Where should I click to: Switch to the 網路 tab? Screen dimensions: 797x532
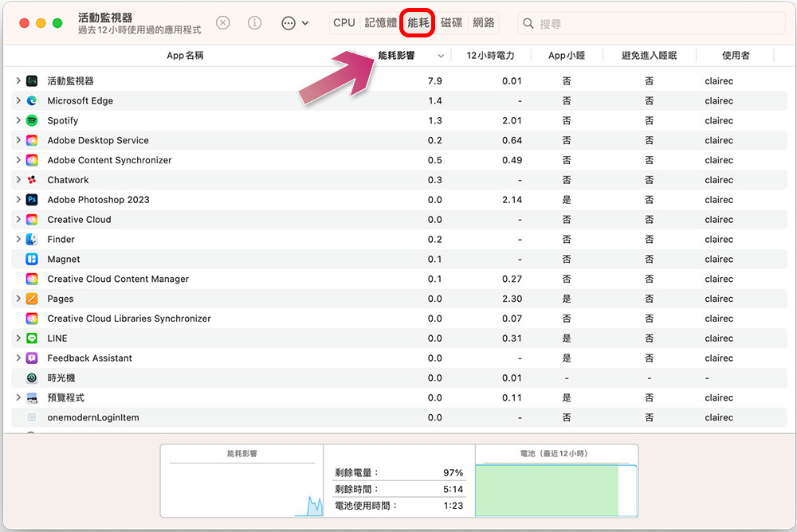tap(484, 23)
